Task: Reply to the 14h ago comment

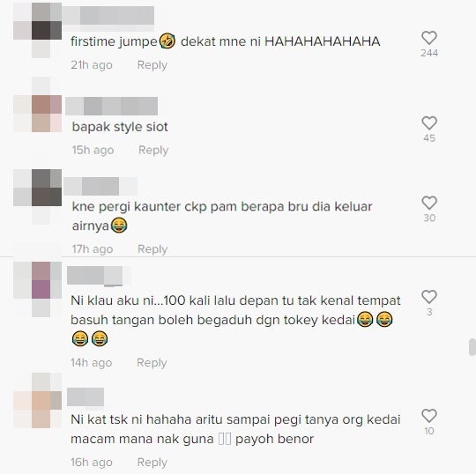Action: (x=152, y=363)
